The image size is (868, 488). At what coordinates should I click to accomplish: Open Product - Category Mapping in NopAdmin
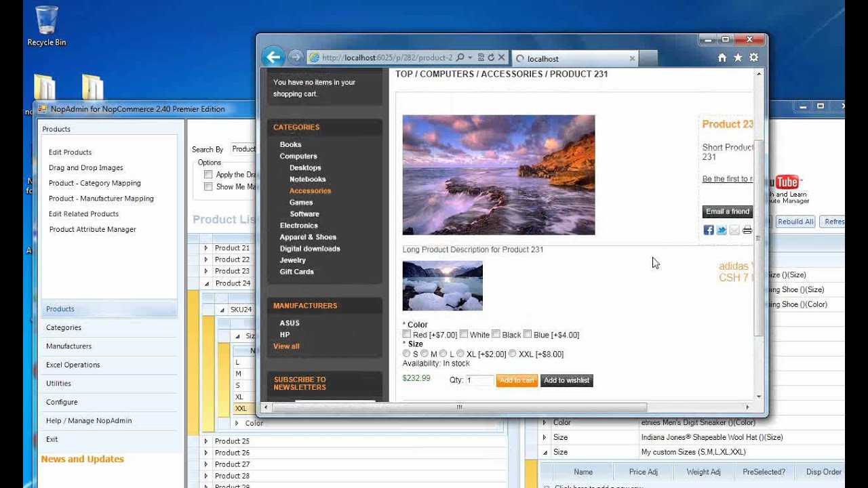pos(95,183)
